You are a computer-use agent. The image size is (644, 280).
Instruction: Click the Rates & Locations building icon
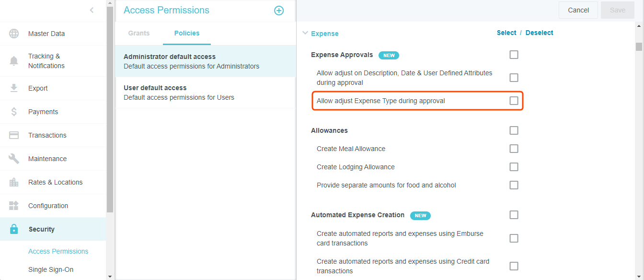click(14, 182)
